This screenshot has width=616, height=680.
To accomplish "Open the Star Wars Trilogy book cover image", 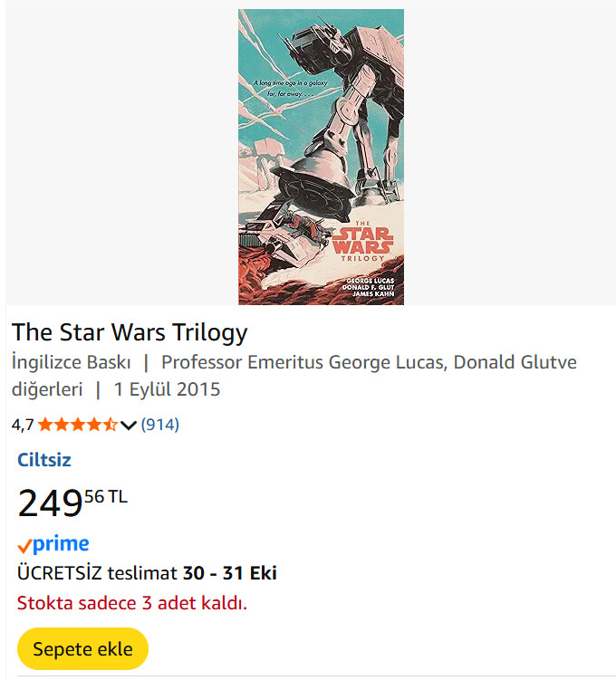I will 321,157.
